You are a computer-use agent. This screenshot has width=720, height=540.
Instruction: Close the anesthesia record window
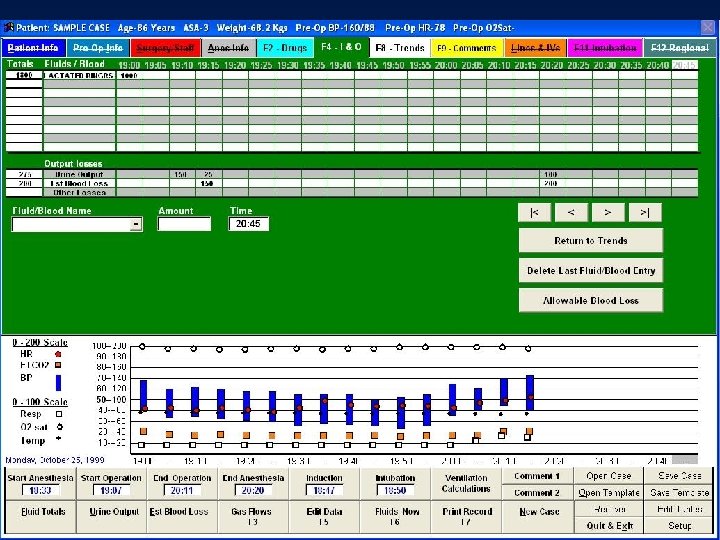[x=708, y=28]
